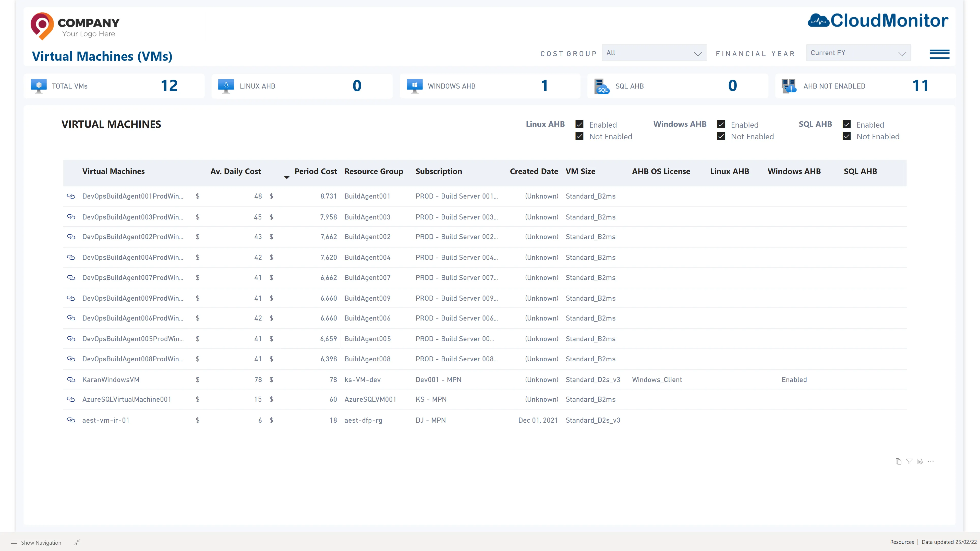
Task: Open link icon for AzureSQLVirtualMachine001 row
Action: point(71,399)
